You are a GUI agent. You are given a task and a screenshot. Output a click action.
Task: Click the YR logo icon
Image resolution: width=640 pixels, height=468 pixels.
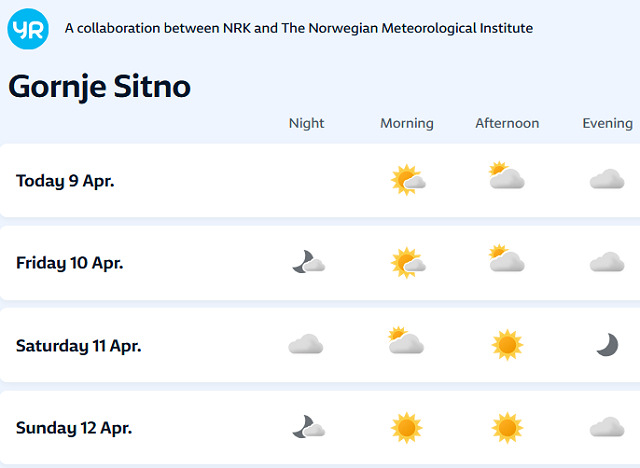(27, 29)
